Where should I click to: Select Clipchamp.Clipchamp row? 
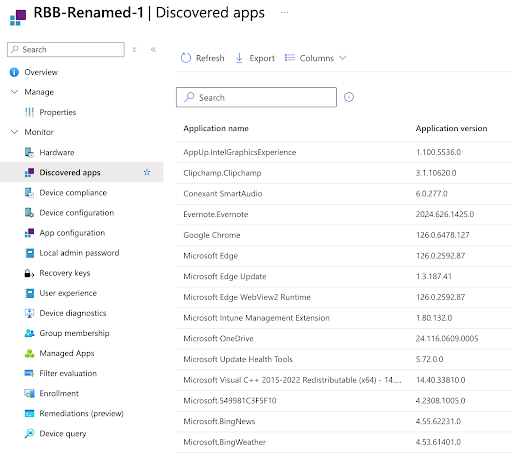[x=344, y=173]
